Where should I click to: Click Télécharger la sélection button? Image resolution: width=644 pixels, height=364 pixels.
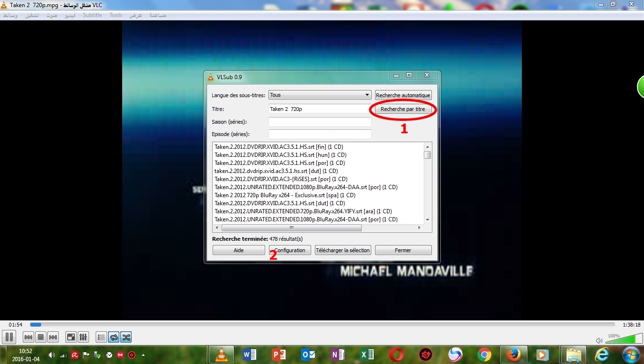point(343,250)
